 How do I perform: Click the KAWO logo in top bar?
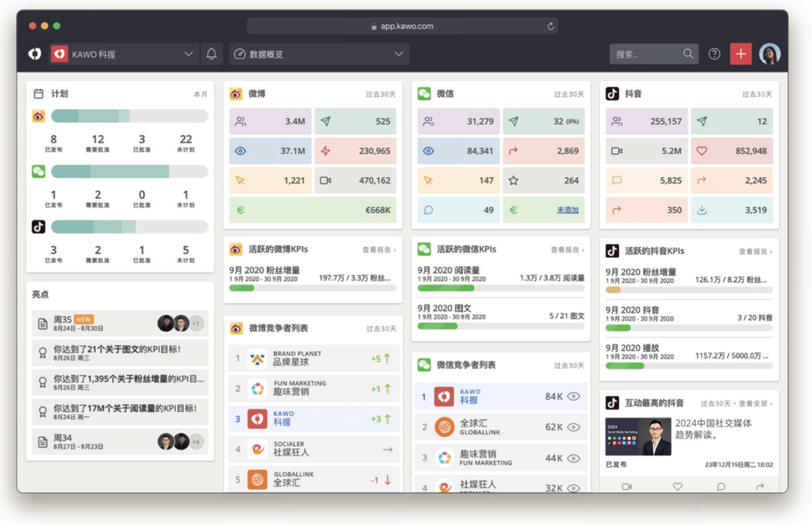(35, 54)
